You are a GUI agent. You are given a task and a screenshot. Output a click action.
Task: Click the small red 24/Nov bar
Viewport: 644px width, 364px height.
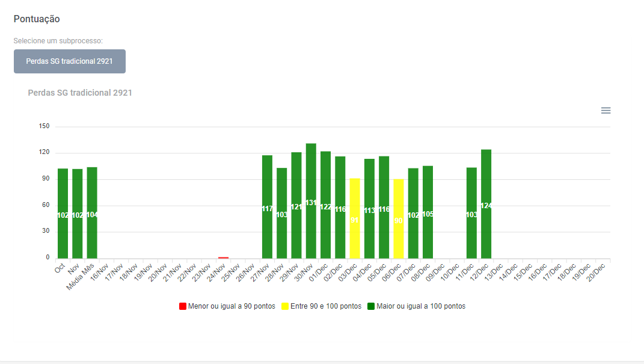223,258
